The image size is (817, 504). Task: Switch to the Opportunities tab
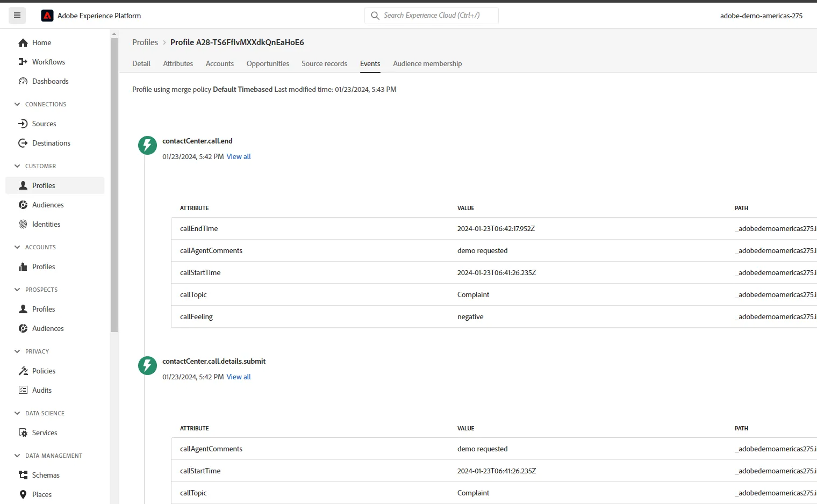[268, 63]
